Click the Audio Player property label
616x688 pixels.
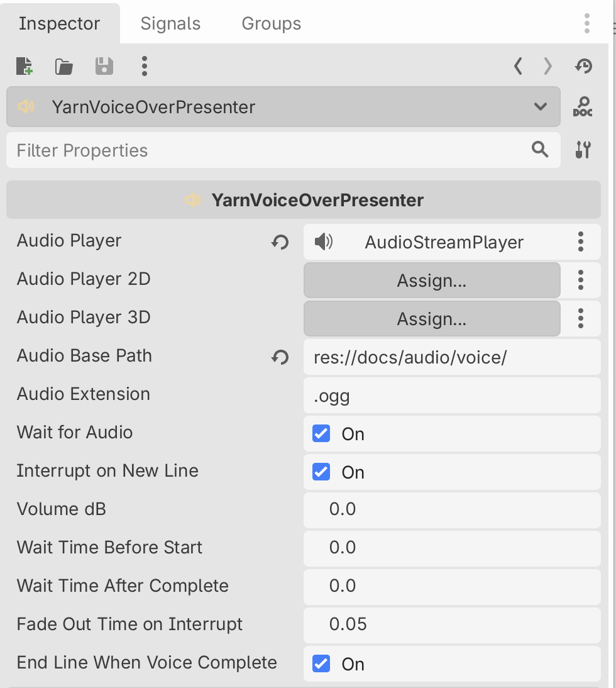coord(69,240)
